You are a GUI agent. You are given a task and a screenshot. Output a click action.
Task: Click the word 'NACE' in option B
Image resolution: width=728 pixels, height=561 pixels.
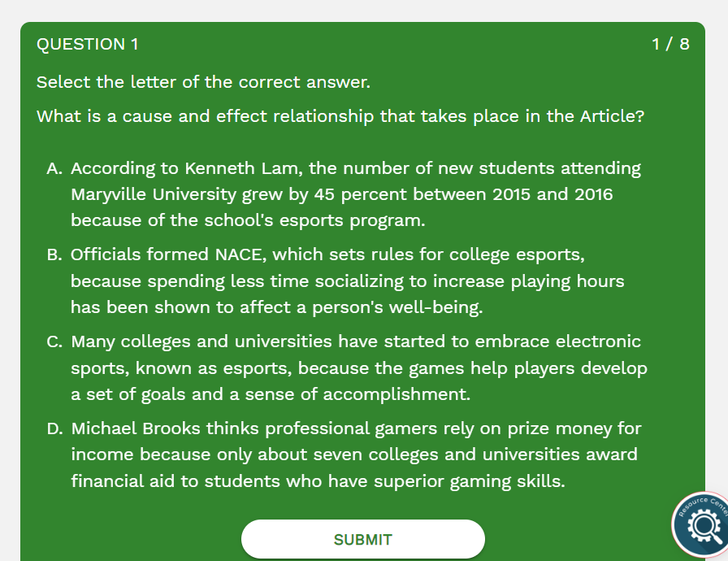click(x=240, y=254)
